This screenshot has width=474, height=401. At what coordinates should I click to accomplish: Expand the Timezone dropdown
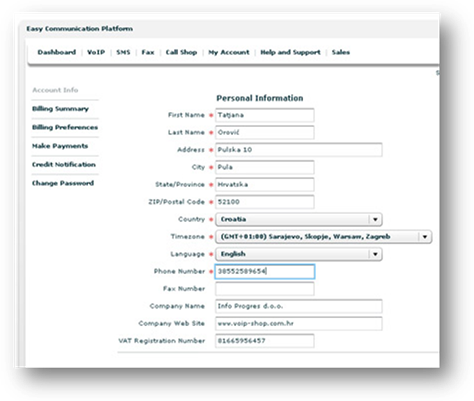point(324,237)
